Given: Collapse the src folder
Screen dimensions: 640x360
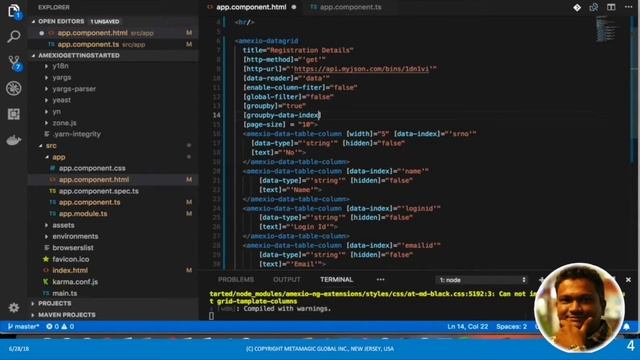Looking at the screenshot, I should pyautogui.click(x=51, y=146).
